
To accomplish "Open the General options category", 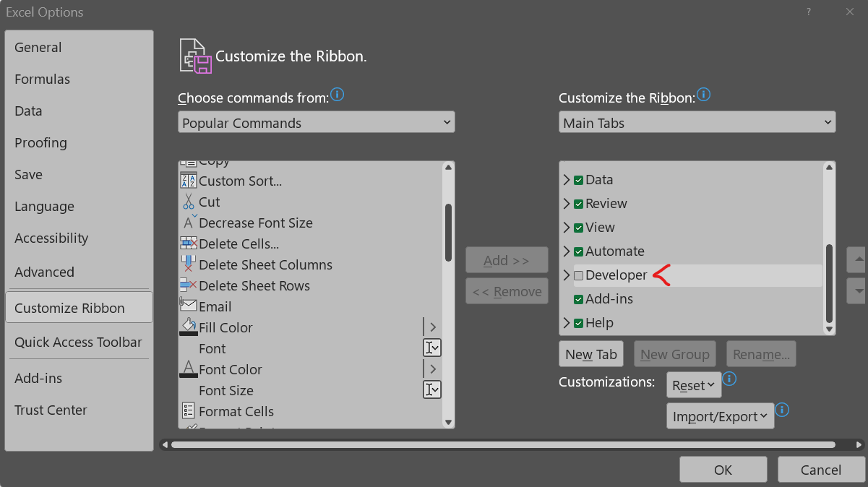I will (79, 48).
